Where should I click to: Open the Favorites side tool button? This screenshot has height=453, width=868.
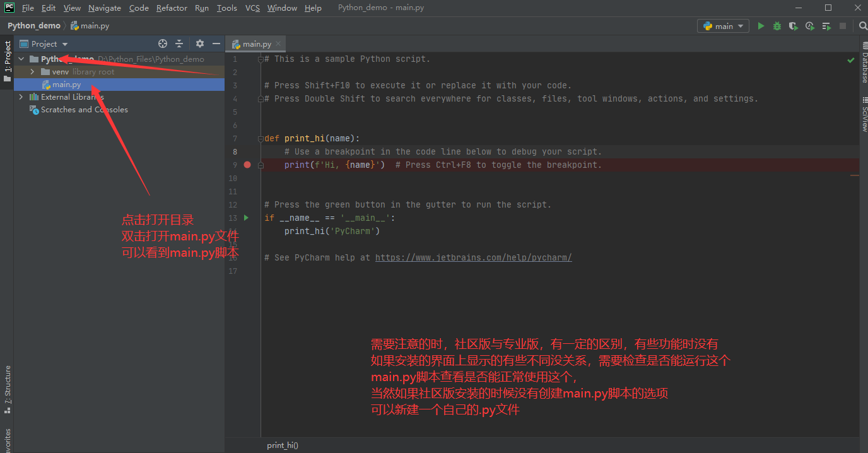point(7,440)
